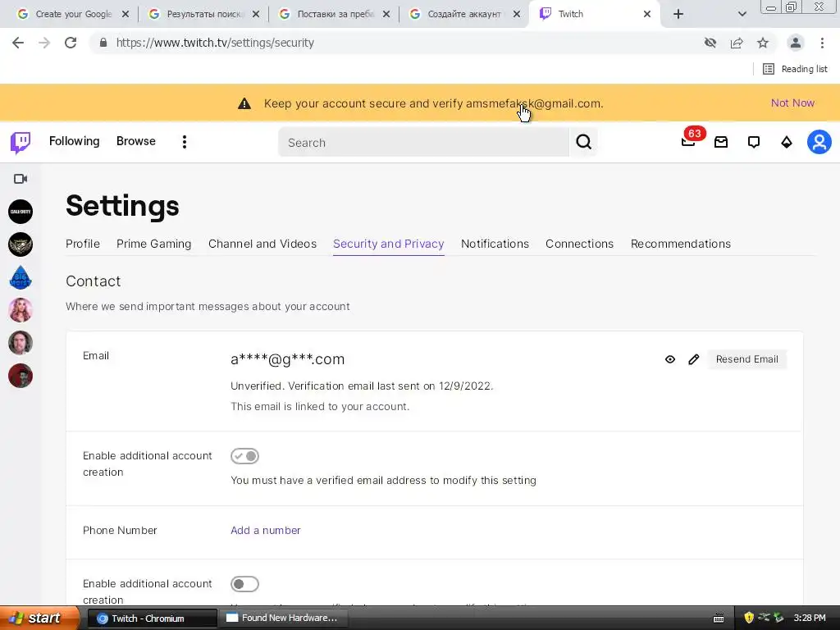Open the red-background channel avatar in sidebar
This screenshot has width=840, height=630.
pos(21,376)
